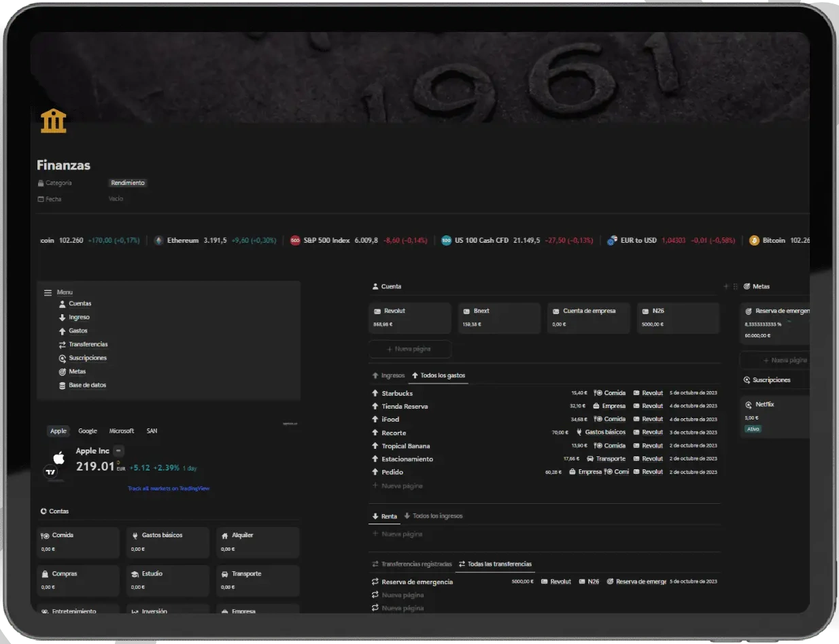Click the Apple logo in stock widget
This screenshot has width=839, height=644.
pyautogui.click(x=58, y=457)
